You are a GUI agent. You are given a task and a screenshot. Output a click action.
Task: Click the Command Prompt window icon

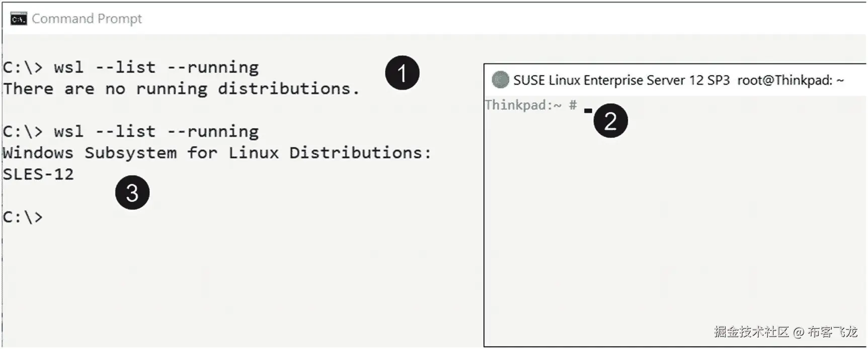tap(19, 19)
